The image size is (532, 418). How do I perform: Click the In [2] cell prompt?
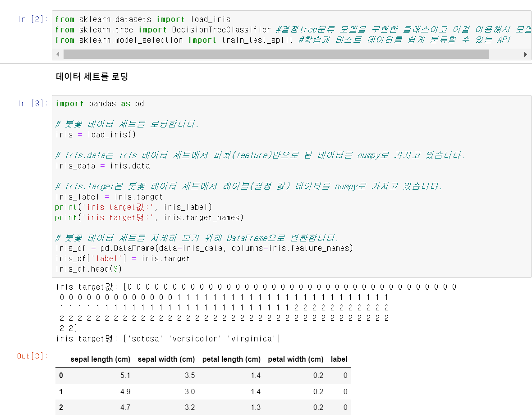click(x=32, y=19)
